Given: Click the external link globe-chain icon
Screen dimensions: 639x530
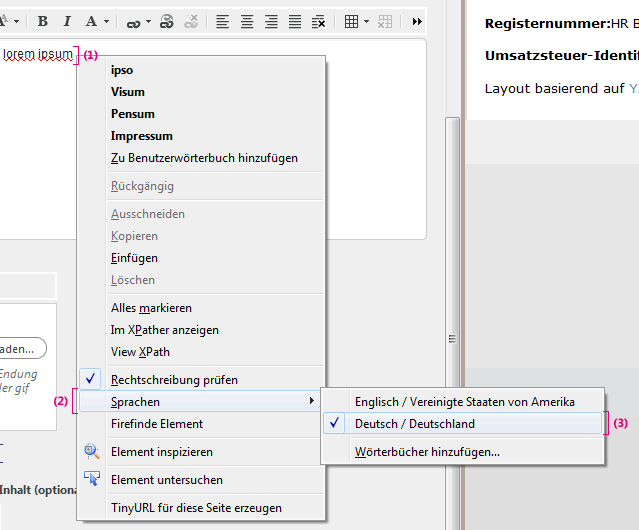Looking at the screenshot, I should click(167, 21).
